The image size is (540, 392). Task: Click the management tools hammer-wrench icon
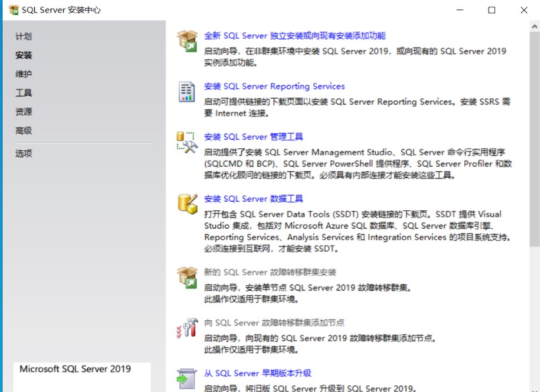pyautogui.click(x=187, y=142)
